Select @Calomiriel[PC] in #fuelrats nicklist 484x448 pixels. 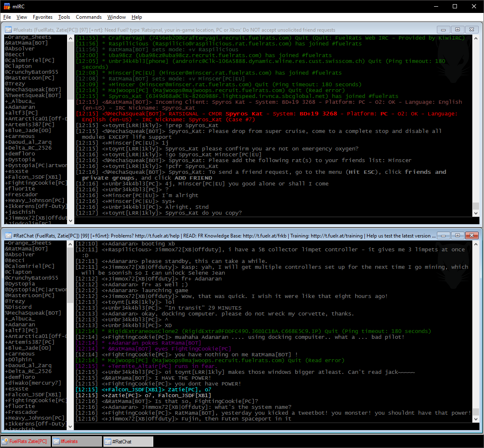pos(30,60)
